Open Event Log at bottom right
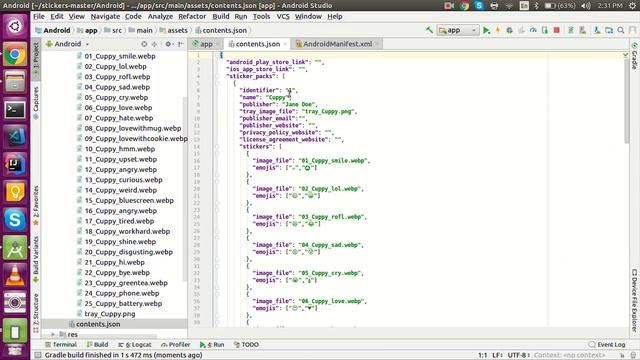 607,344
